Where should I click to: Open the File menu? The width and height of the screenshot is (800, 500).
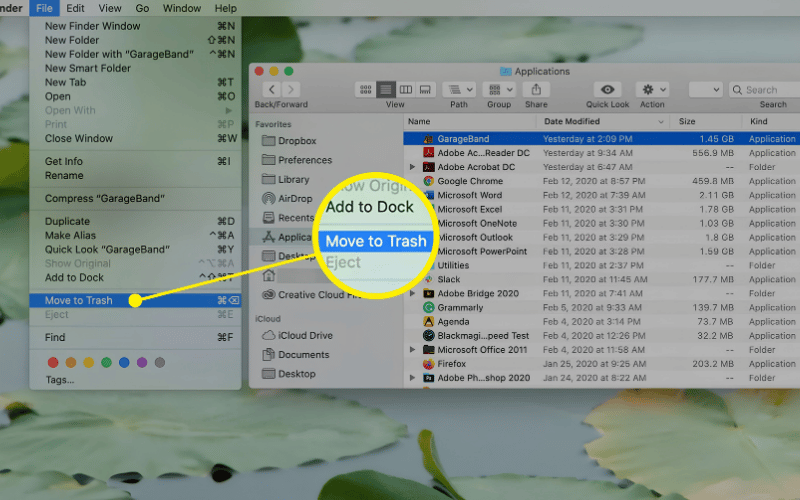[x=44, y=8]
